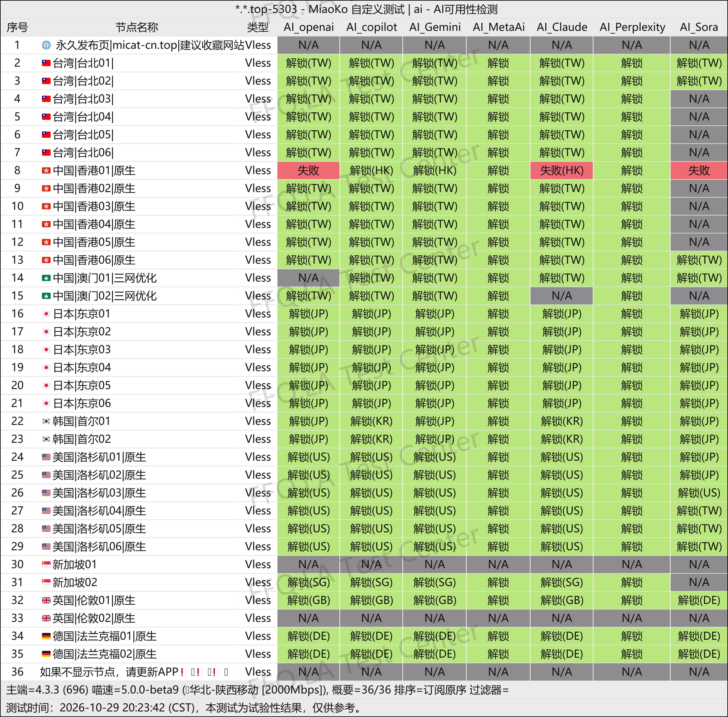Click the German flag beside 德国|法兰克福01|原生
Screen dimensions: 728x717
pos(46,636)
